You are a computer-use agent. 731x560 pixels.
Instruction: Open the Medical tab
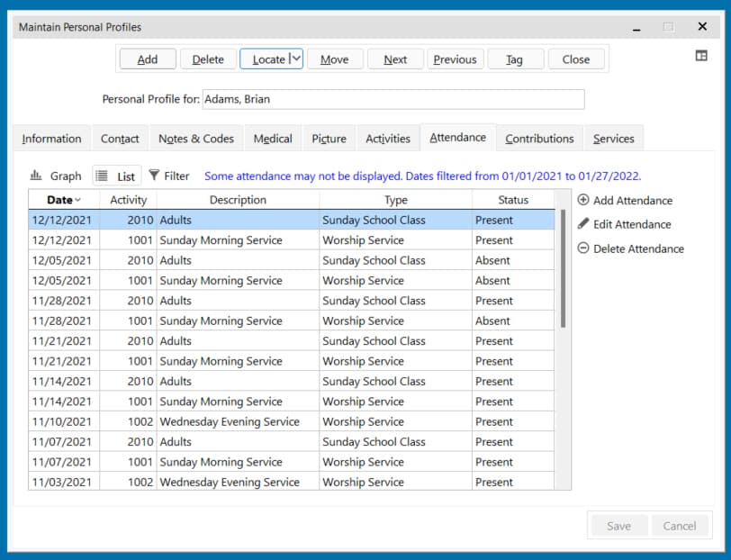[x=273, y=139]
